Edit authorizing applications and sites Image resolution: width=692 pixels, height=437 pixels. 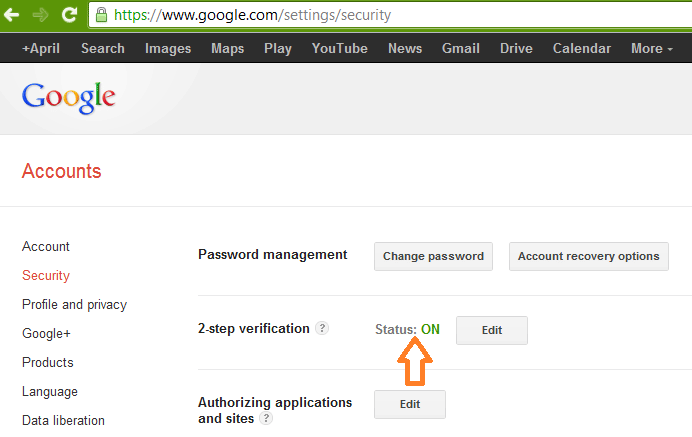pos(410,404)
